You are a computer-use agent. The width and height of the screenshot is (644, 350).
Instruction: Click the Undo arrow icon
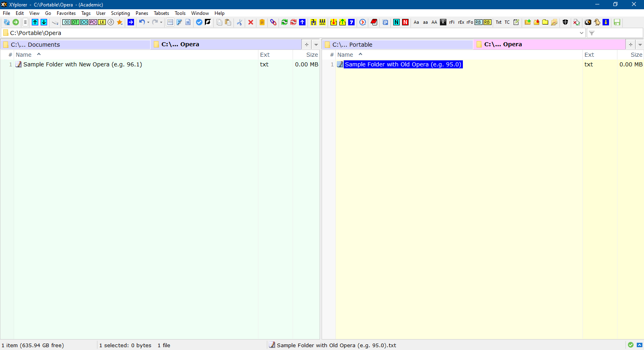[142, 22]
